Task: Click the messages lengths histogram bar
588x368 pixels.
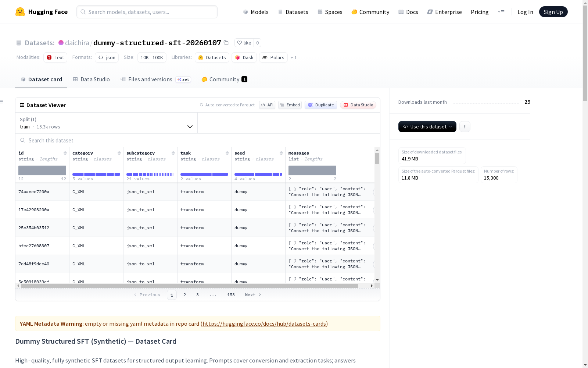Action: point(312,170)
